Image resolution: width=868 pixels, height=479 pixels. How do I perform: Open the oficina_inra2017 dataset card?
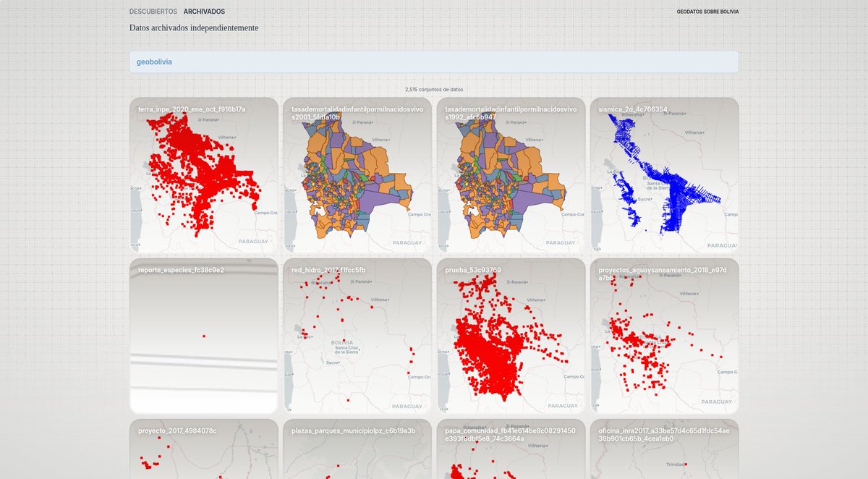664,449
